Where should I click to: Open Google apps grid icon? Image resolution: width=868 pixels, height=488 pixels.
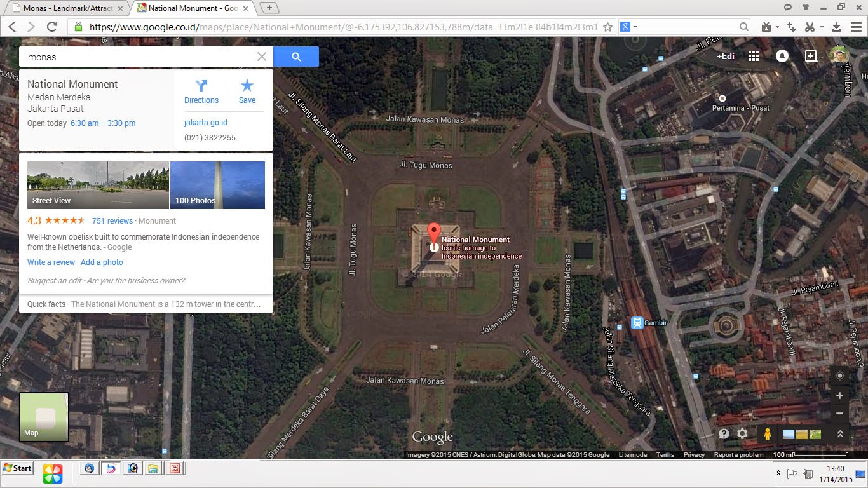coord(754,56)
